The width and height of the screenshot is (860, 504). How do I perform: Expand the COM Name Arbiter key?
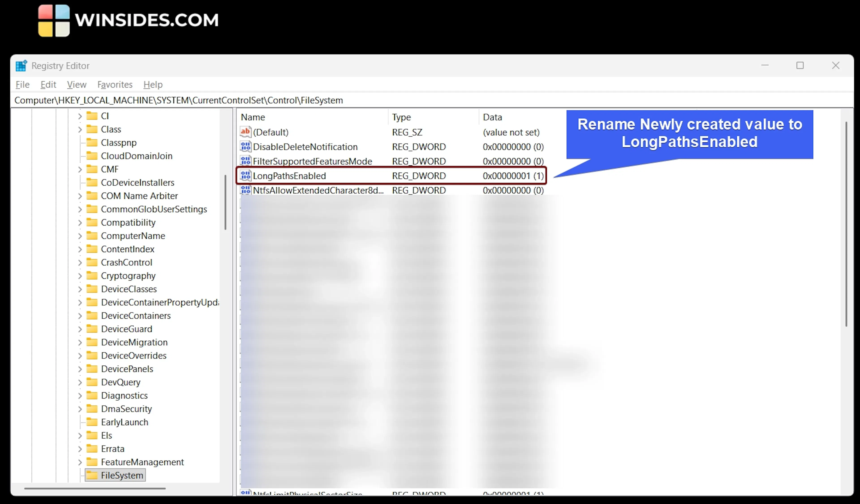coord(80,196)
